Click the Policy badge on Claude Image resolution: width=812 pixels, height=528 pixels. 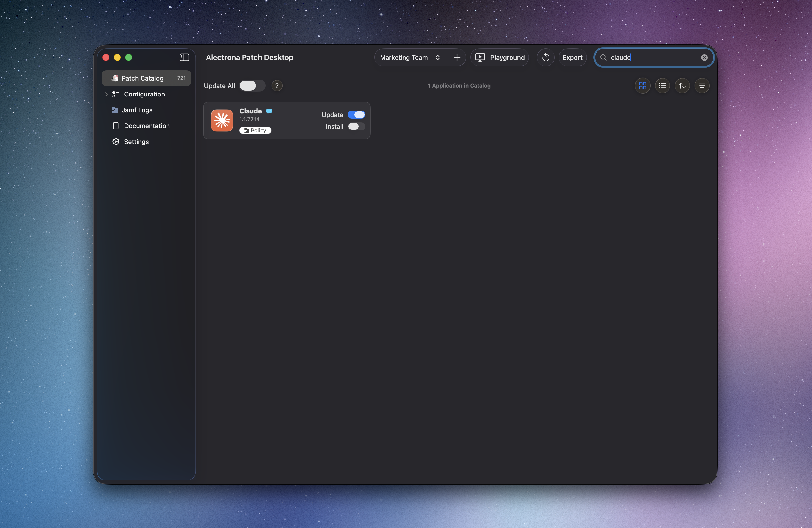coord(255,130)
